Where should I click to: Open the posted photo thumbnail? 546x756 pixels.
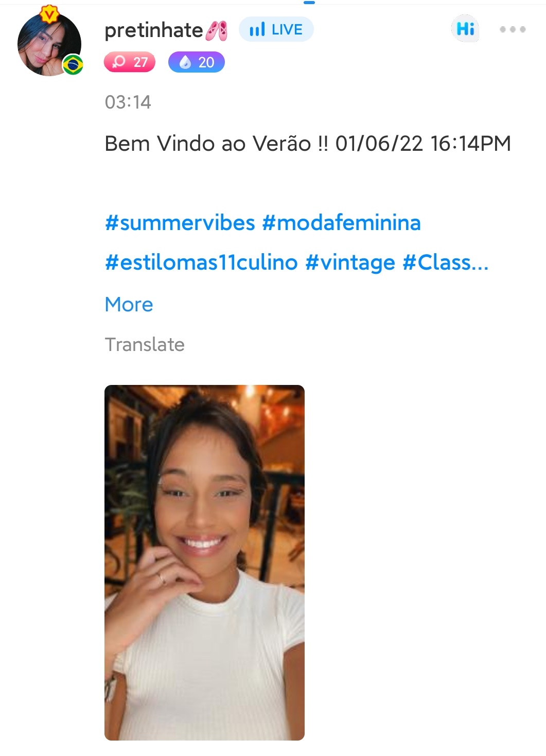click(204, 562)
